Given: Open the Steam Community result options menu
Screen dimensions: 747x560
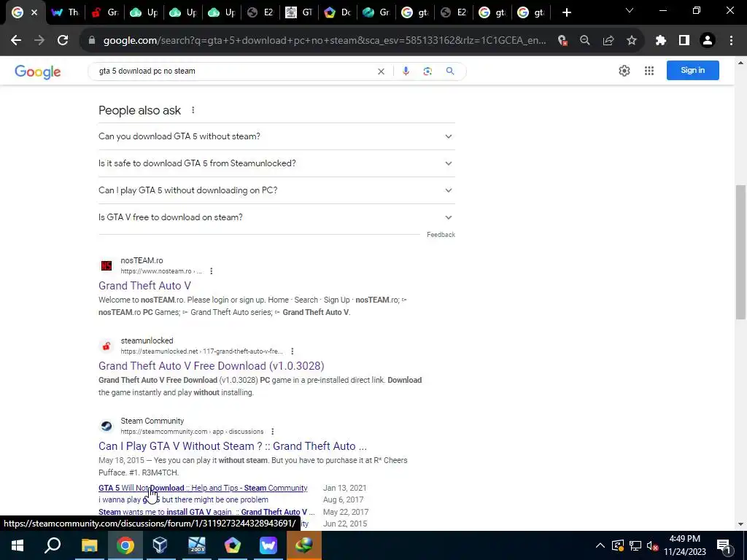Looking at the screenshot, I should [273, 432].
